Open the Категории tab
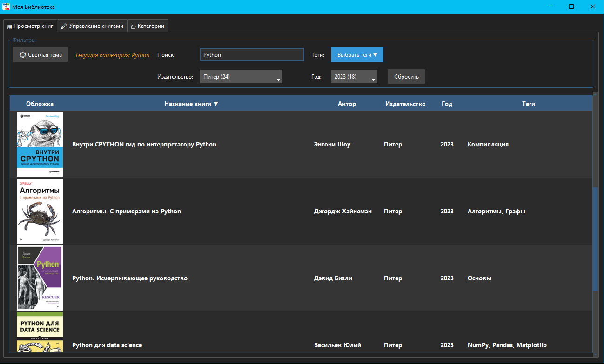Image resolution: width=604 pixels, height=364 pixels. pos(148,26)
